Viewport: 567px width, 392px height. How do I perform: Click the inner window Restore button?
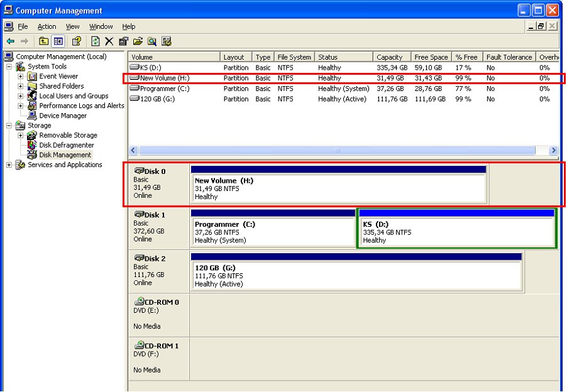pyautogui.click(x=541, y=26)
